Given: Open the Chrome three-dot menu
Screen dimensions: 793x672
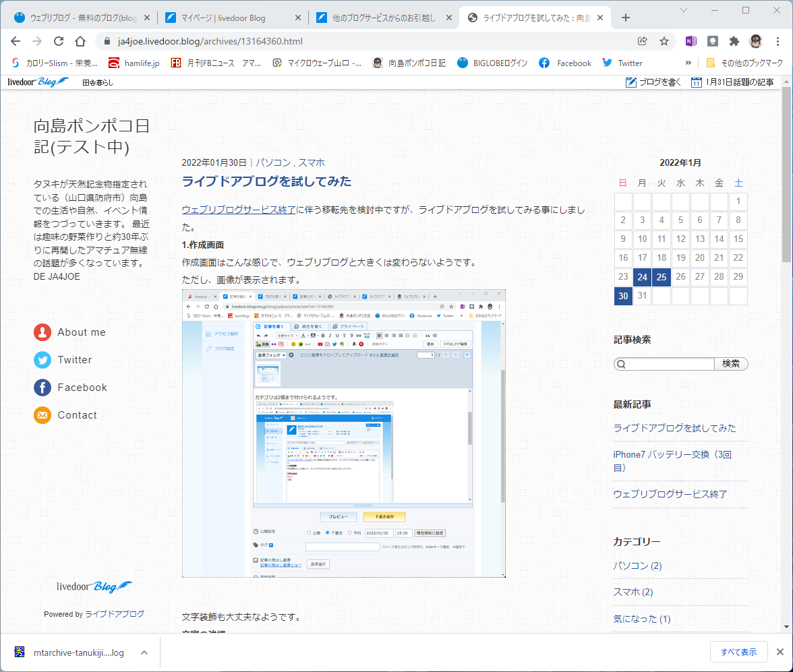Looking at the screenshot, I should point(778,42).
